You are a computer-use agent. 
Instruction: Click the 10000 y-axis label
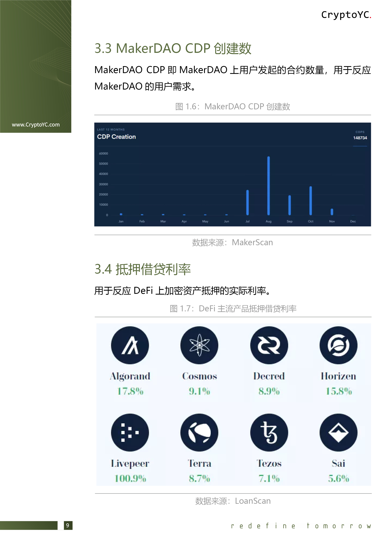(x=103, y=205)
